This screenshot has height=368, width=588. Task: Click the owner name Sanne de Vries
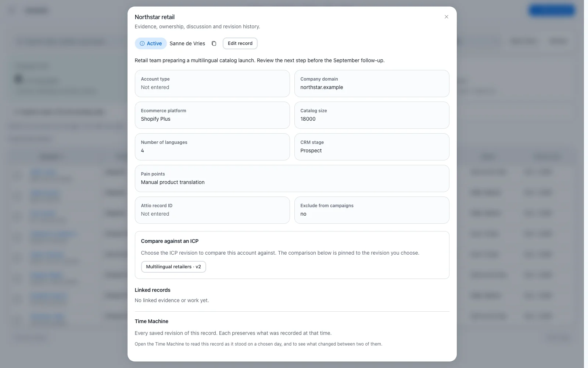[x=187, y=43]
